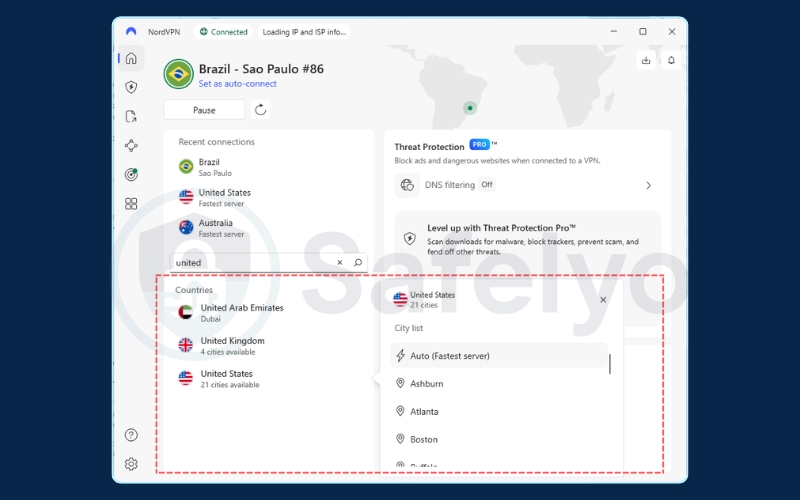Image resolution: width=800 pixels, height=500 pixels.
Task: Expand DNS filtering with the chevron arrow
Action: (648, 185)
